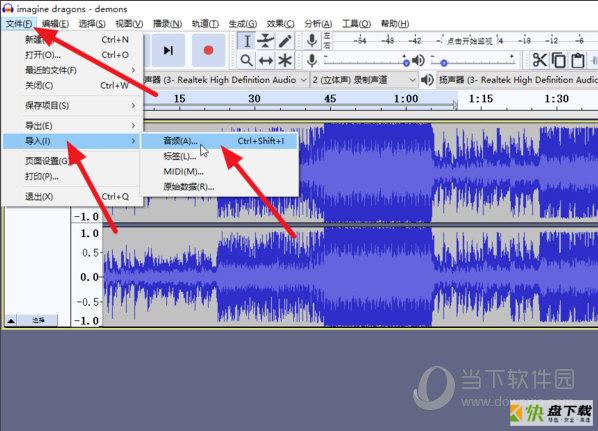Click timeline ruler at 1:15

pyautogui.click(x=481, y=100)
